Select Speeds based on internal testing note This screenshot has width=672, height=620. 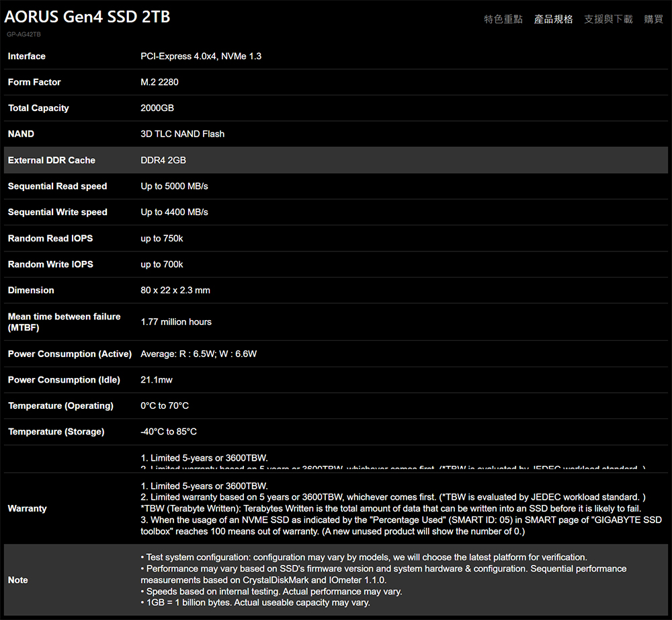pyautogui.click(x=271, y=592)
